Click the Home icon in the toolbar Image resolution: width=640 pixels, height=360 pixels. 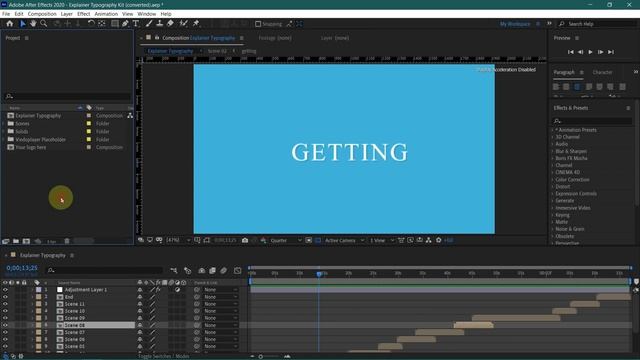(10, 24)
